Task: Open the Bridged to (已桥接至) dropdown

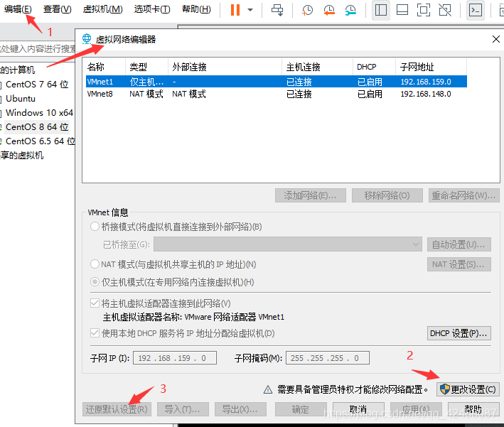Action: click(x=288, y=244)
